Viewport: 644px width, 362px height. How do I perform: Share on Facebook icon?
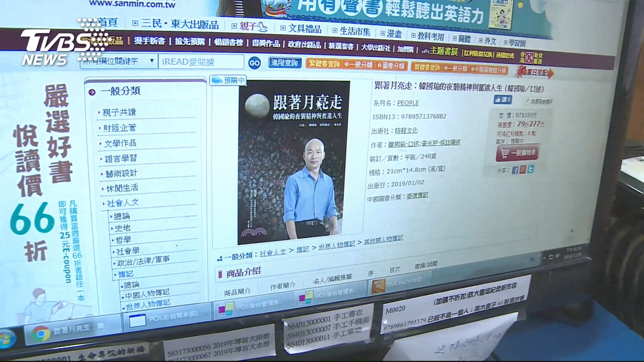tap(515, 170)
